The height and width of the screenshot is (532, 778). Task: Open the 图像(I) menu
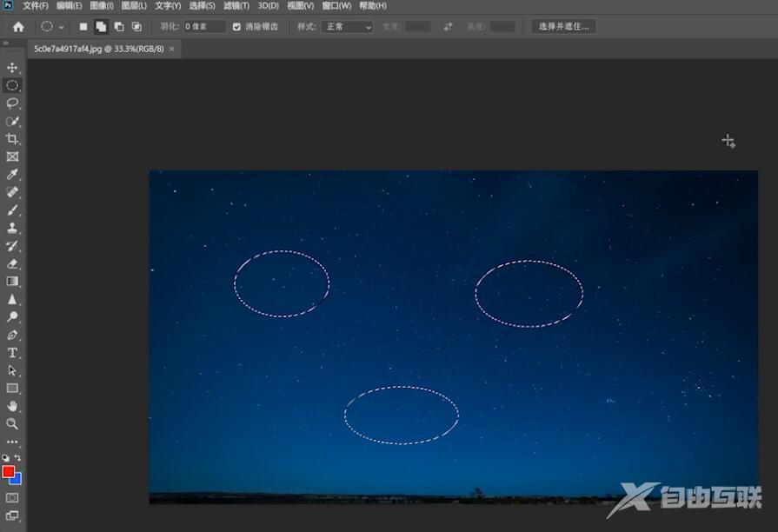[102, 6]
